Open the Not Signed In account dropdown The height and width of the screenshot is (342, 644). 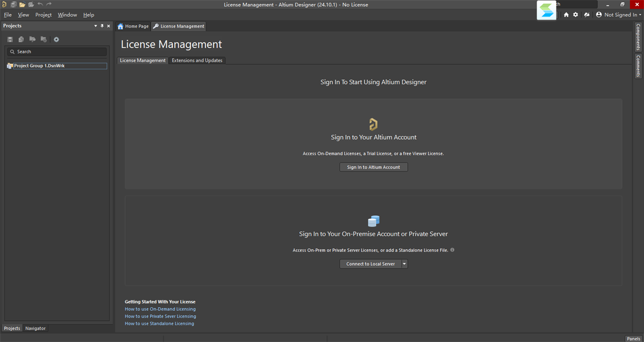click(619, 14)
